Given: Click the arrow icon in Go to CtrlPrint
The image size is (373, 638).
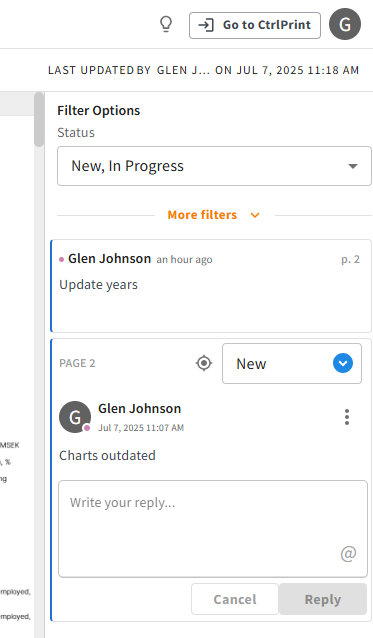Looking at the screenshot, I should [205, 25].
